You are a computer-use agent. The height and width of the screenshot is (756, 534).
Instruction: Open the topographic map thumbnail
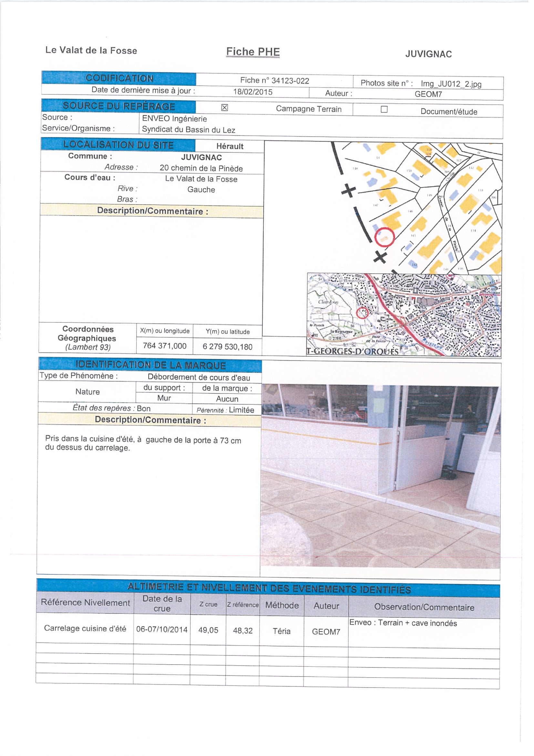coord(404,315)
